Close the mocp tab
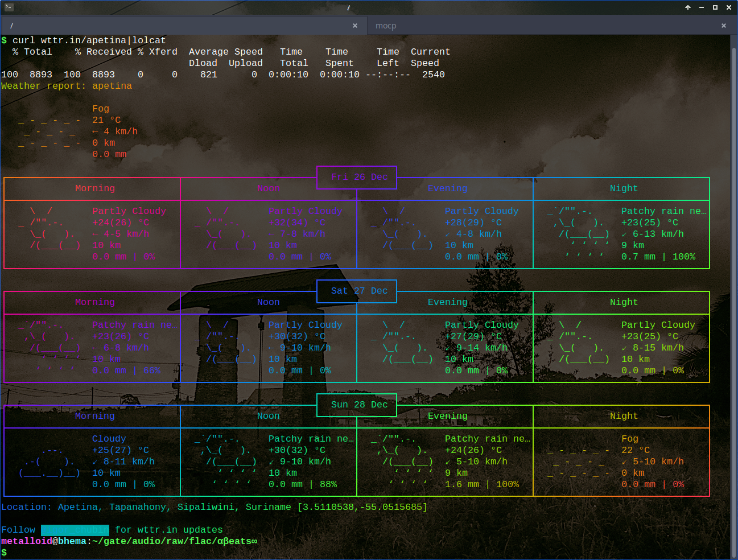The width and height of the screenshot is (738, 560). (723, 26)
